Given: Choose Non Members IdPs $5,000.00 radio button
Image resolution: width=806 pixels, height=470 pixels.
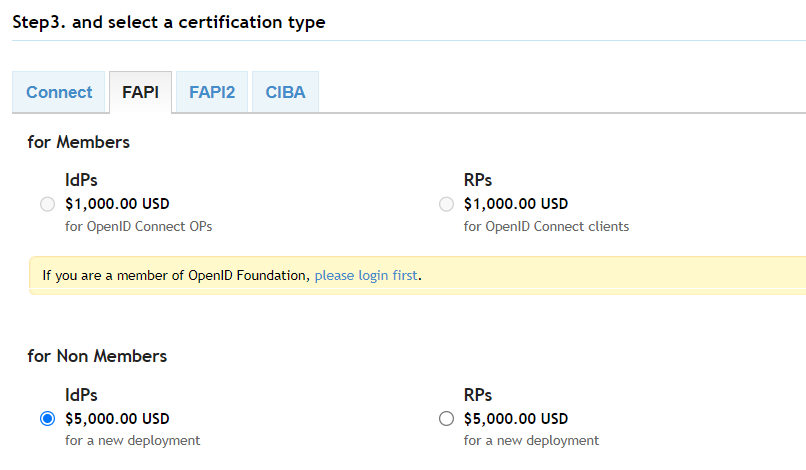Looking at the screenshot, I should [47, 419].
